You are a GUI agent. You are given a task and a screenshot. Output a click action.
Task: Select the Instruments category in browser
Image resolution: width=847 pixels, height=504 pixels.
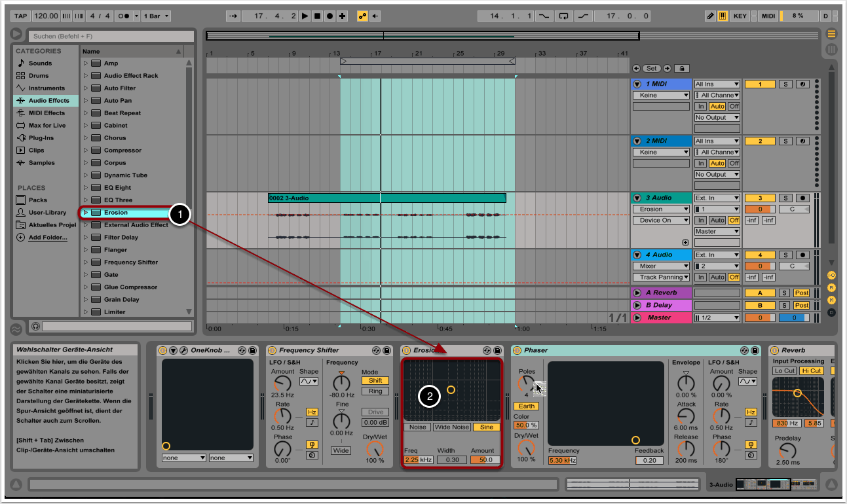click(46, 88)
